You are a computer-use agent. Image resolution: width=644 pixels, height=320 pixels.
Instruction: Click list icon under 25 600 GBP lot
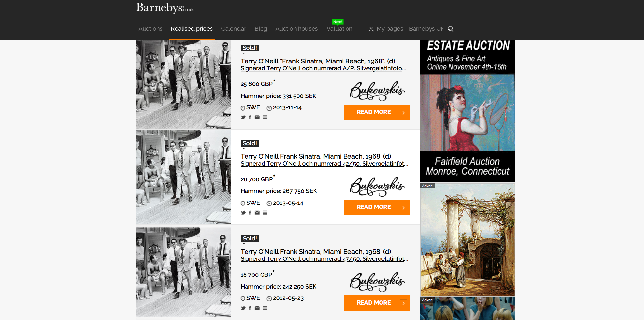[x=265, y=117]
